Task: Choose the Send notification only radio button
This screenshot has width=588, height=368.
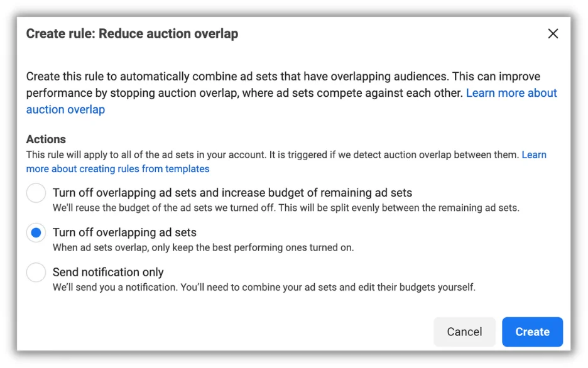Action: pos(36,273)
